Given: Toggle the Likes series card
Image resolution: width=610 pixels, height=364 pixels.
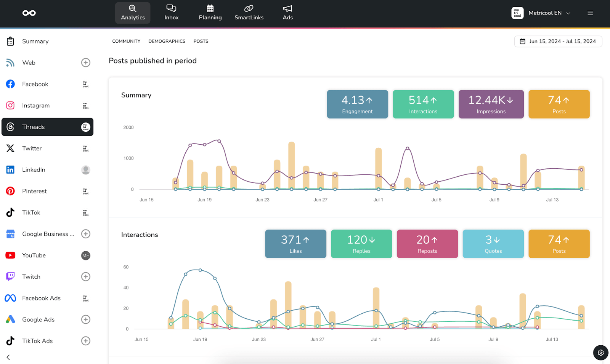Looking at the screenshot, I should [x=295, y=244].
